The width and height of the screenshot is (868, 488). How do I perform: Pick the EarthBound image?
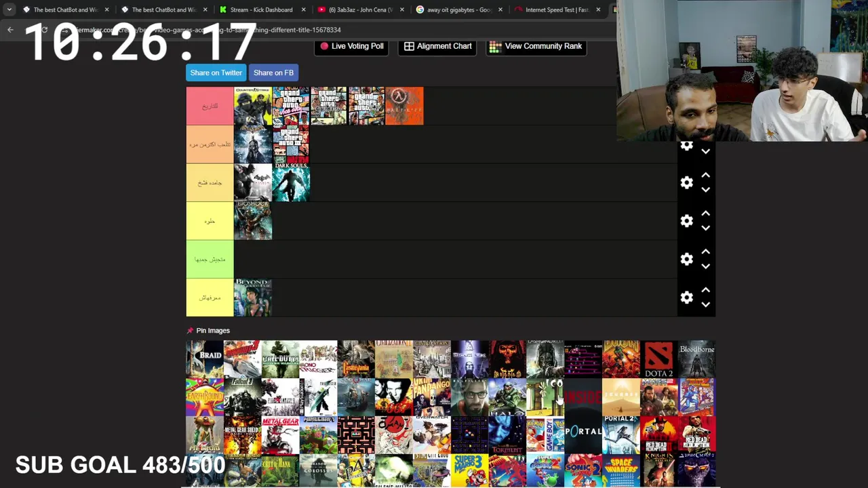click(205, 397)
